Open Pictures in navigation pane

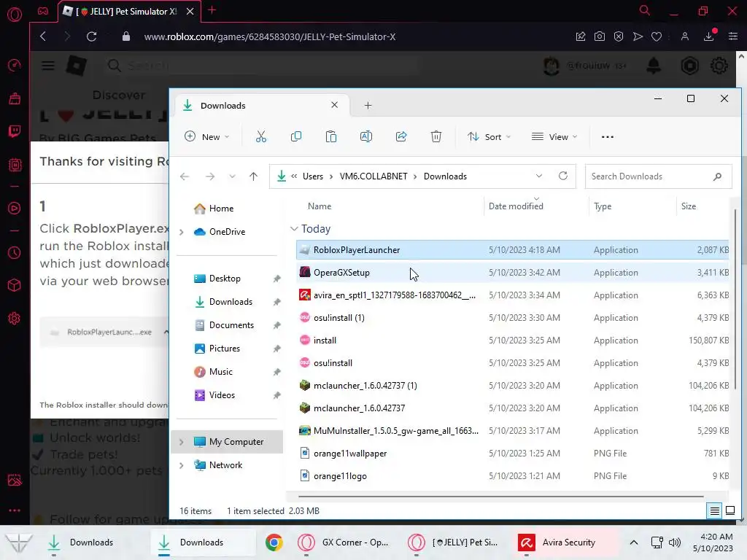pyautogui.click(x=225, y=349)
